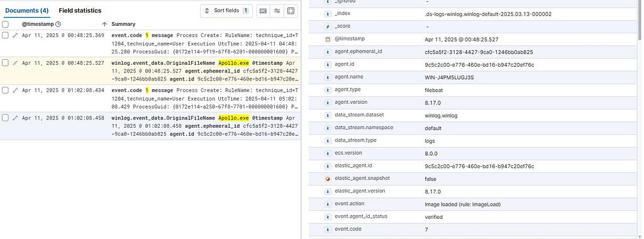
Task: Click the keyword icon beside agent.id
Action: click(328, 65)
